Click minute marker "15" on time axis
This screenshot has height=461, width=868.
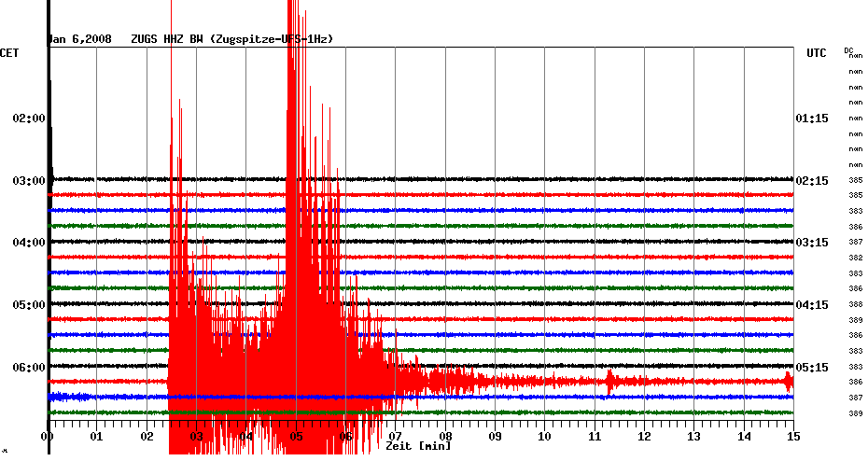tap(793, 437)
